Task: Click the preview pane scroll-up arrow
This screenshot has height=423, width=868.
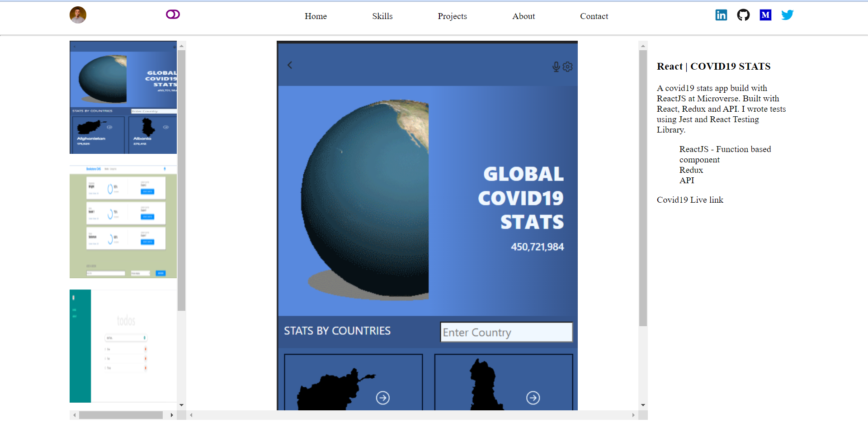Action: 643,46
